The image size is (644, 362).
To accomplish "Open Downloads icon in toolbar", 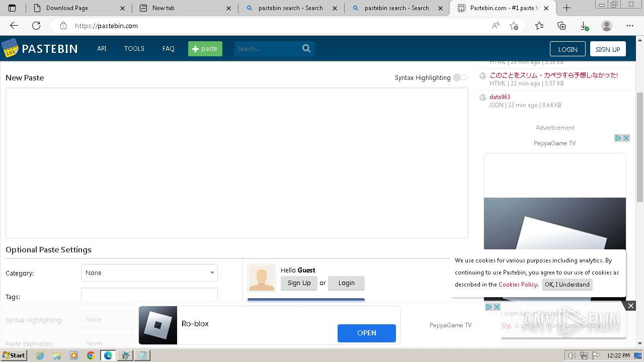I will click(584, 26).
